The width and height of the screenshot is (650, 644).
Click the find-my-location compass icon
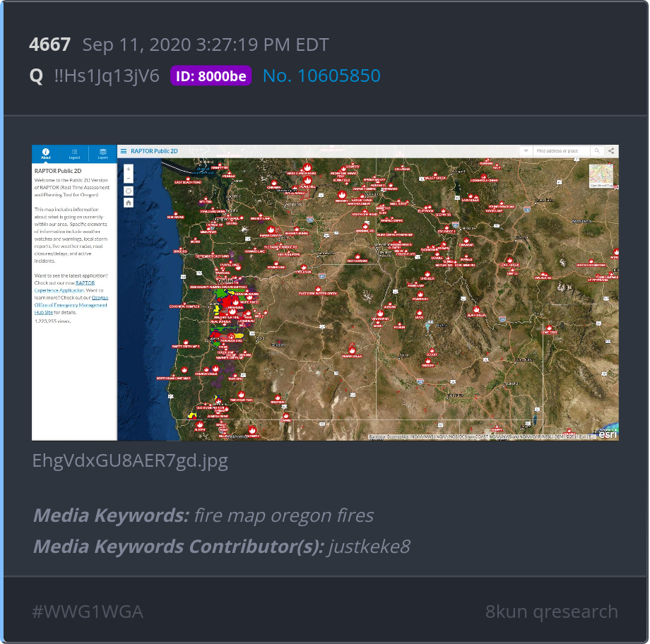pos(129,191)
